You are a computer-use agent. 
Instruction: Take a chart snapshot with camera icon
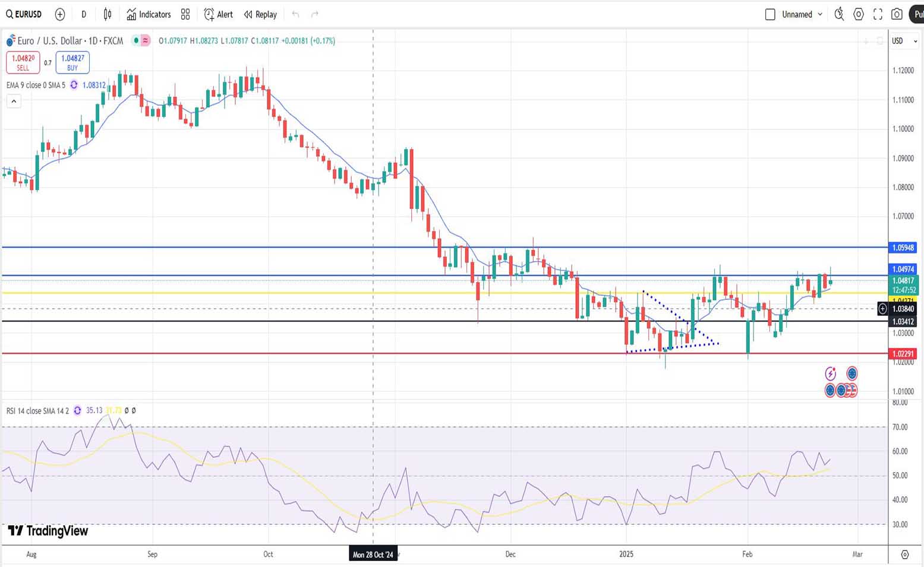(897, 14)
